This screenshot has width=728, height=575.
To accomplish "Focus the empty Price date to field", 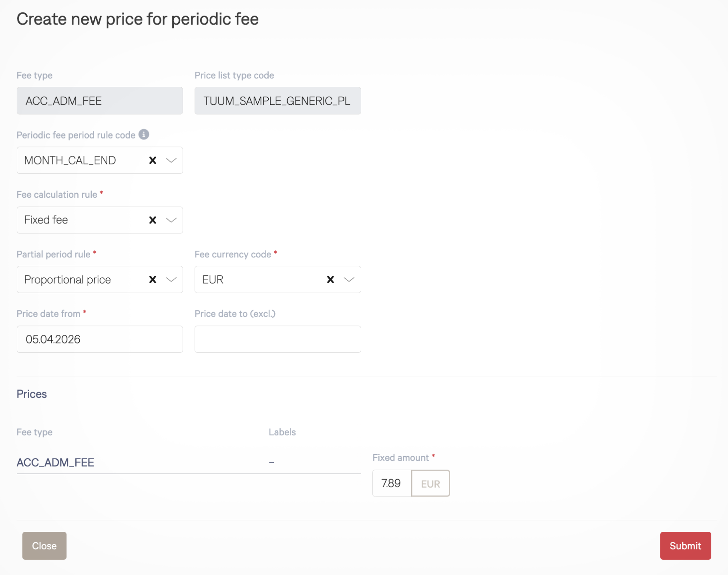I will click(x=278, y=339).
